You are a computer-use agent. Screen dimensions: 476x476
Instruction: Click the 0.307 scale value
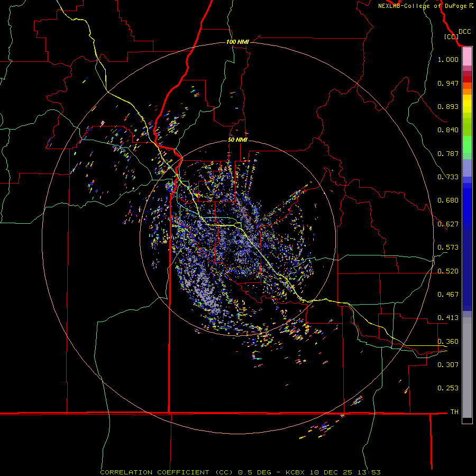click(x=448, y=364)
